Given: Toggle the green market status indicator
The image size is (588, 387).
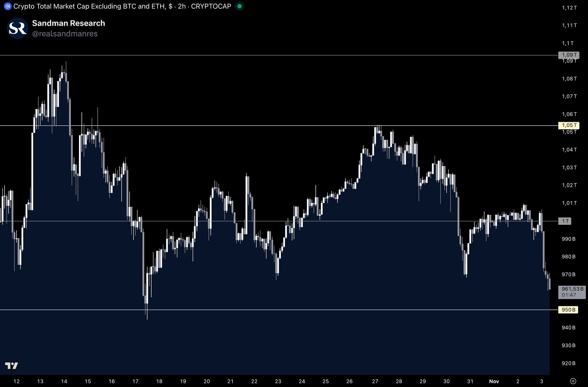Looking at the screenshot, I should tap(239, 6).
